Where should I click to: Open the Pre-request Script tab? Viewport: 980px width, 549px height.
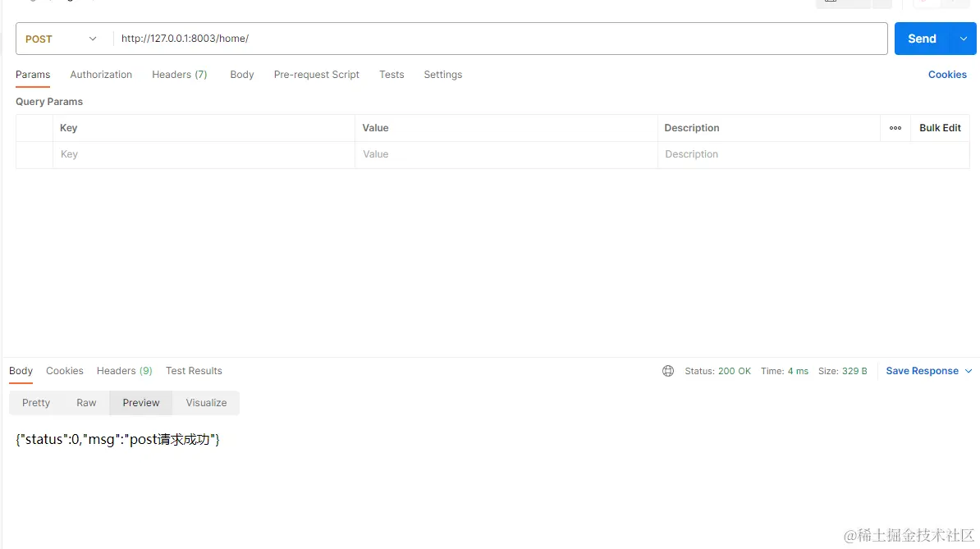(x=316, y=75)
